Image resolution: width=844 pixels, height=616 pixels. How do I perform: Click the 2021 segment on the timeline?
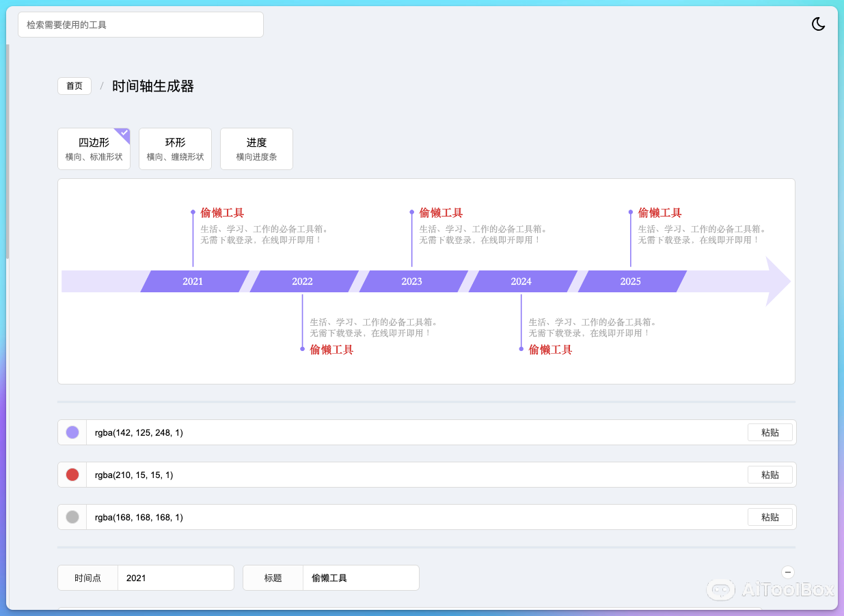[193, 281]
